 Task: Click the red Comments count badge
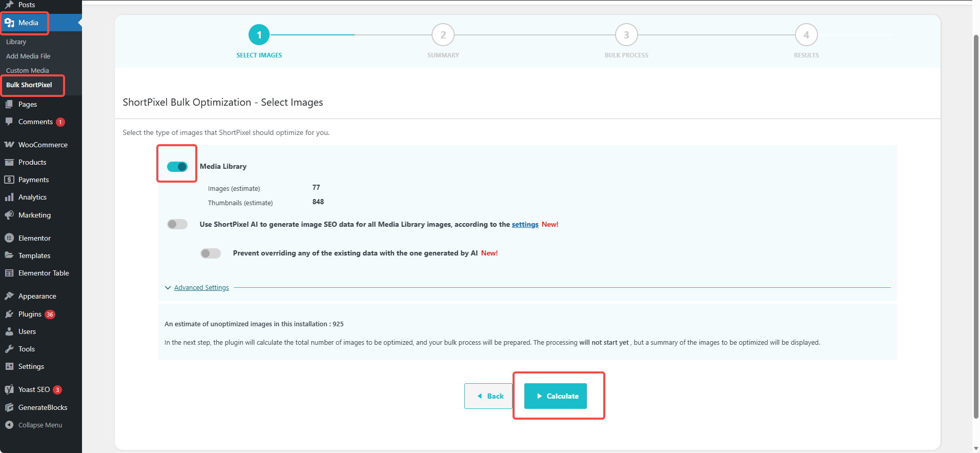point(60,122)
